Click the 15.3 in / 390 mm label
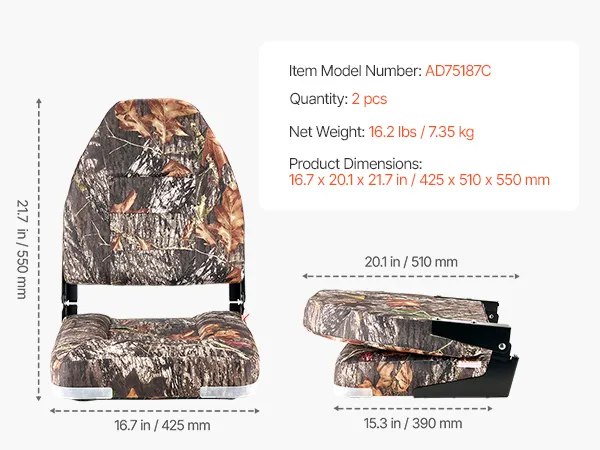The image size is (600, 450). pyautogui.click(x=410, y=423)
